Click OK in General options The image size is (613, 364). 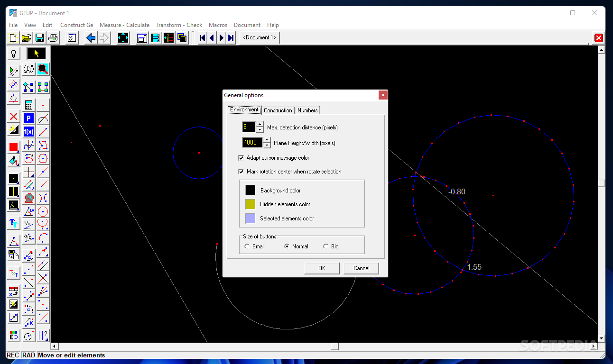tap(322, 268)
